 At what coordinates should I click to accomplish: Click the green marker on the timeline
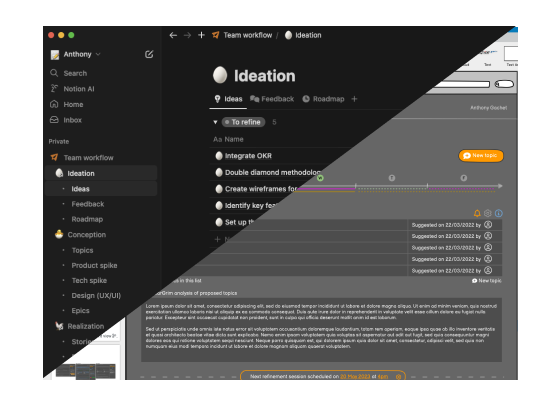click(x=320, y=178)
